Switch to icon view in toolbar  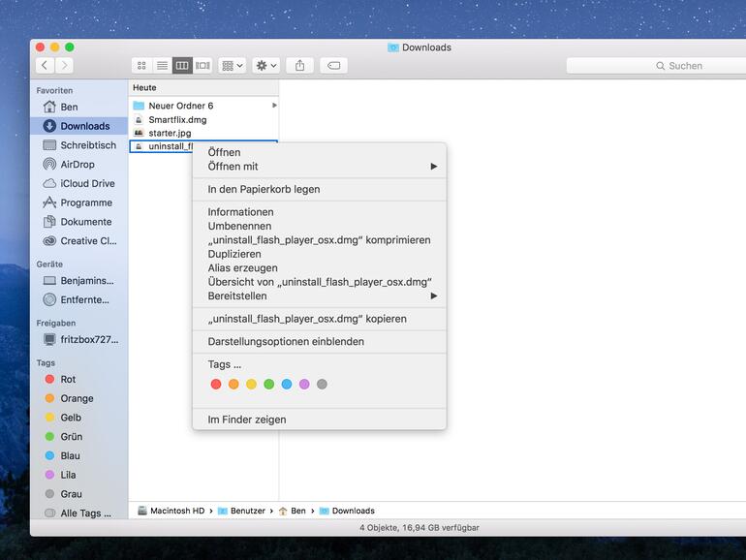(141, 66)
